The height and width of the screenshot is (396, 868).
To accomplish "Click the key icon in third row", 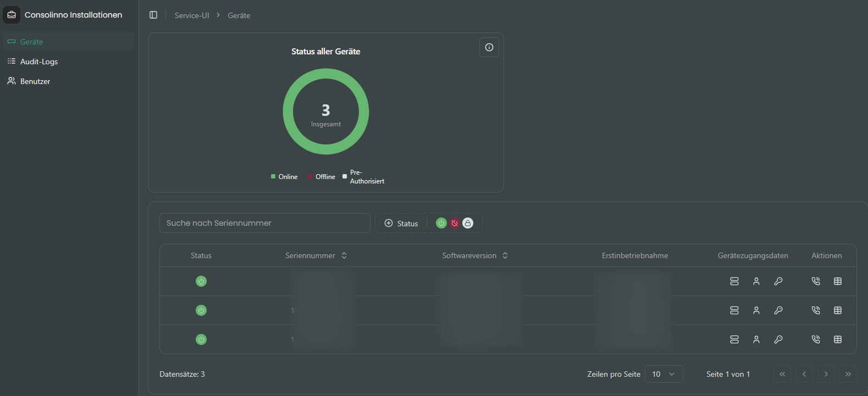I will coord(778,339).
